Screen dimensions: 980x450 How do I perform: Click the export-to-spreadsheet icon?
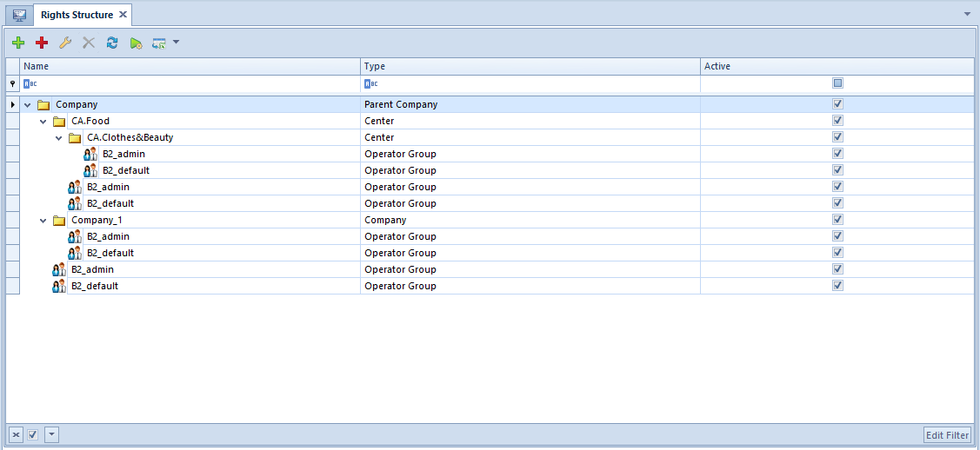159,43
